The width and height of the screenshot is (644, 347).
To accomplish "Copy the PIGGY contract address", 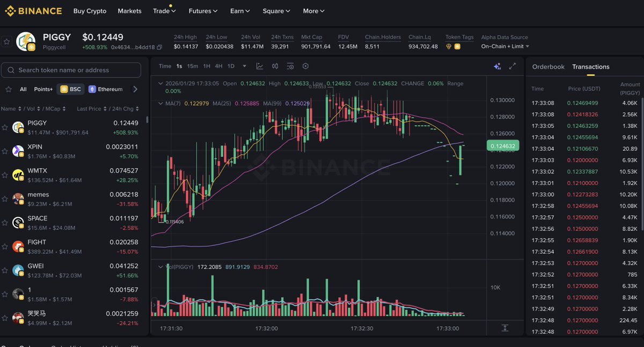I will (x=159, y=47).
